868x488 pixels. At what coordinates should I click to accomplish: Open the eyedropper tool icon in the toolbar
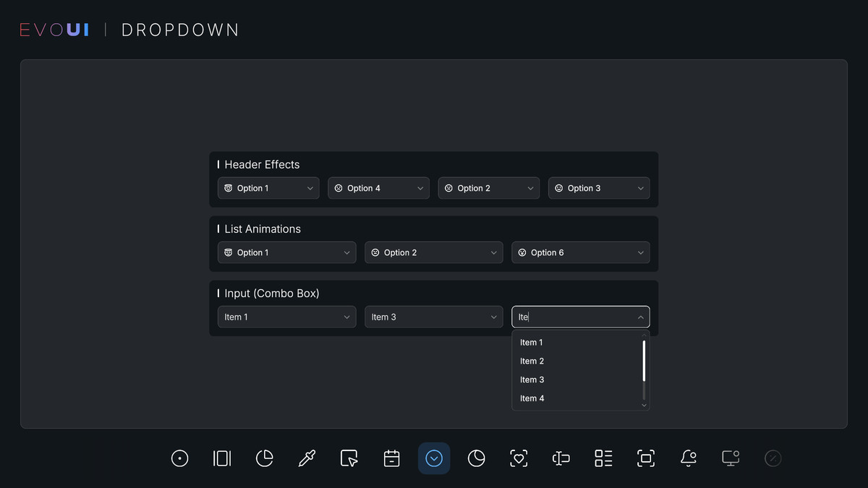(x=307, y=458)
